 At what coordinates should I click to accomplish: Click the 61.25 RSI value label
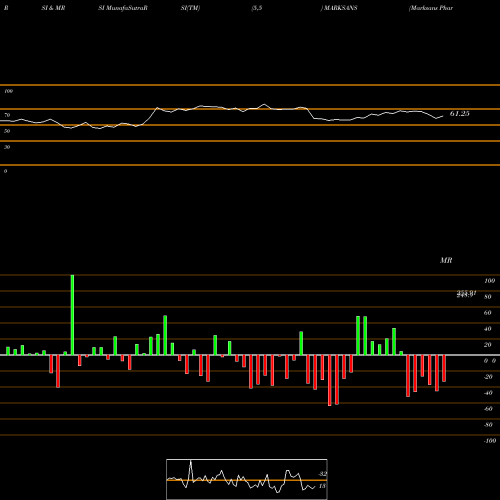click(460, 114)
